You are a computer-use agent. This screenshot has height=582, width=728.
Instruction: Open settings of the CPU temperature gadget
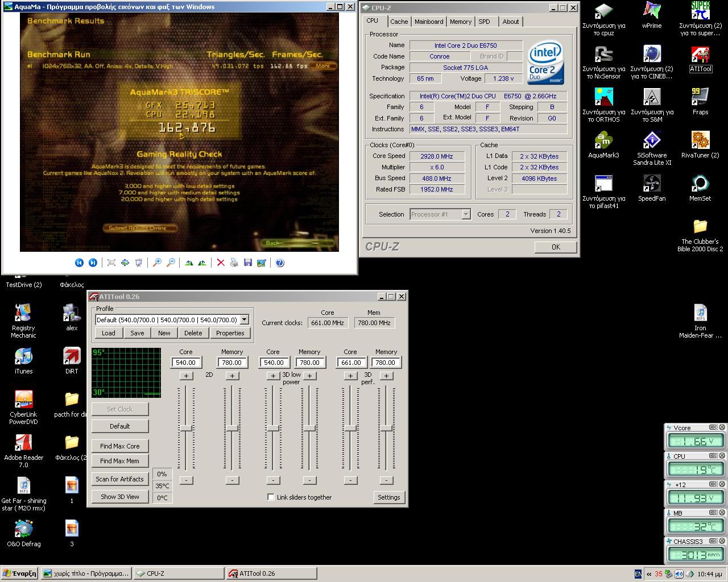tap(713, 456)
